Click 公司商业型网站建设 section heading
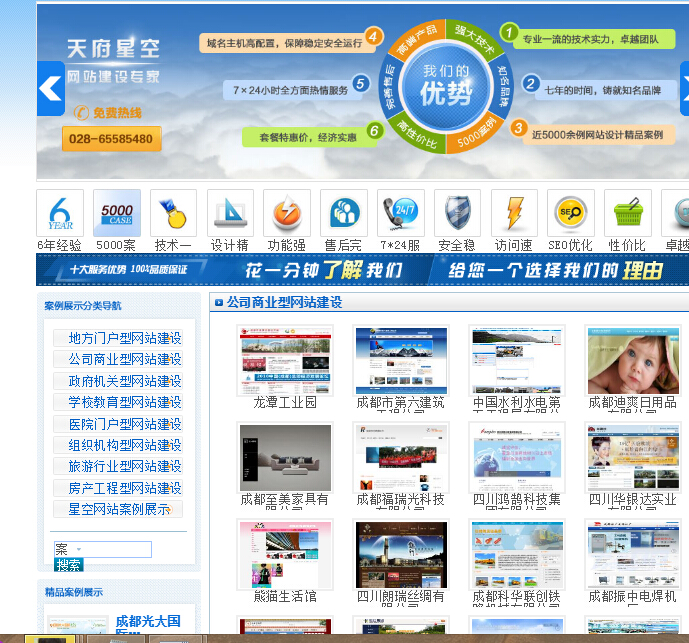689x643 pixels. click(284, 302)
